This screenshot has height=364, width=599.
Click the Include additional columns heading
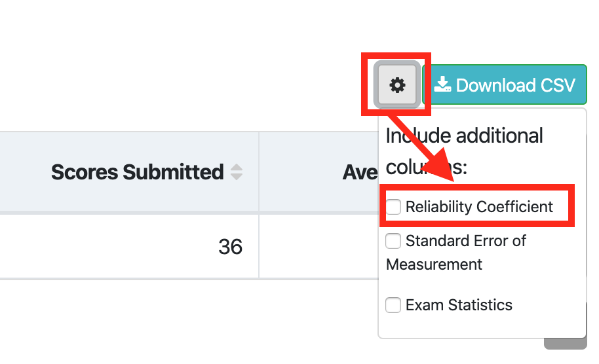464,151
